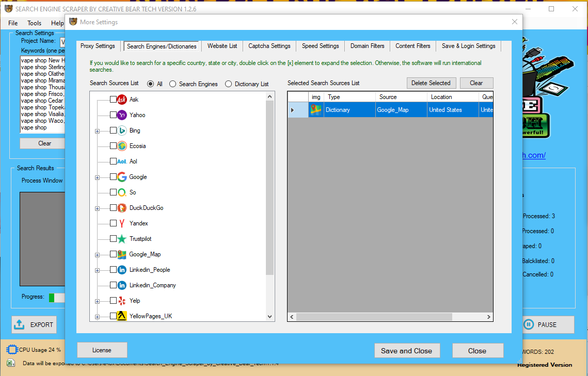Switch to the Content Filters tab
The image size is (588, 376).
(412, 46)
